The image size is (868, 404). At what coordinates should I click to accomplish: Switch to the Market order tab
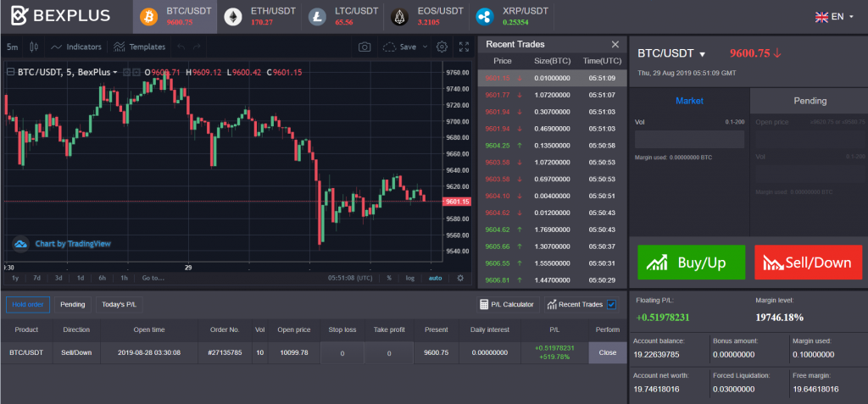[690, 101]
